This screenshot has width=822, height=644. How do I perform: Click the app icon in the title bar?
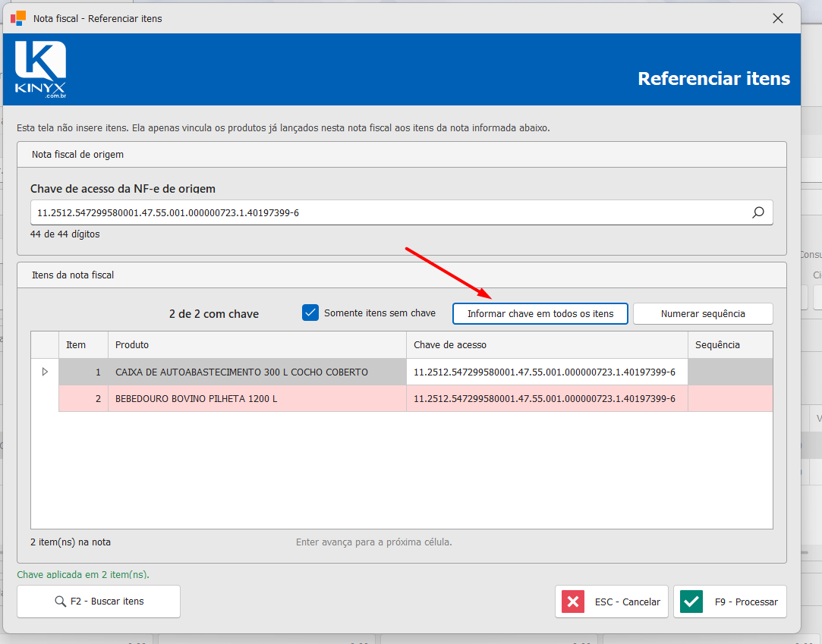(18, 18)
